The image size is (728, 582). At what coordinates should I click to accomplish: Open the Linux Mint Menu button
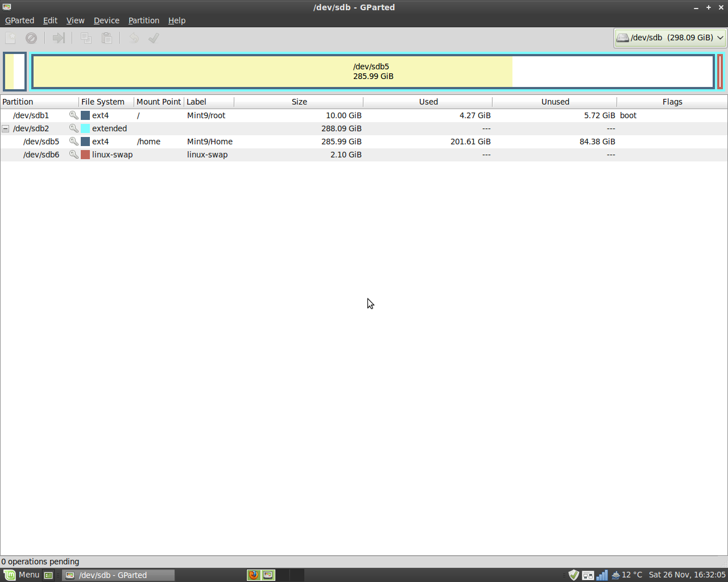click(22, 575)
